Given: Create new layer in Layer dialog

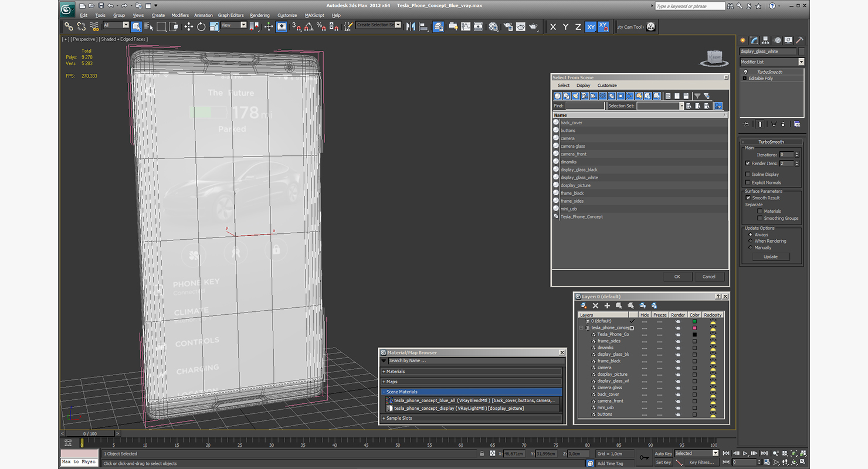Looking at the screenshot, I should (x=584, y=305).
